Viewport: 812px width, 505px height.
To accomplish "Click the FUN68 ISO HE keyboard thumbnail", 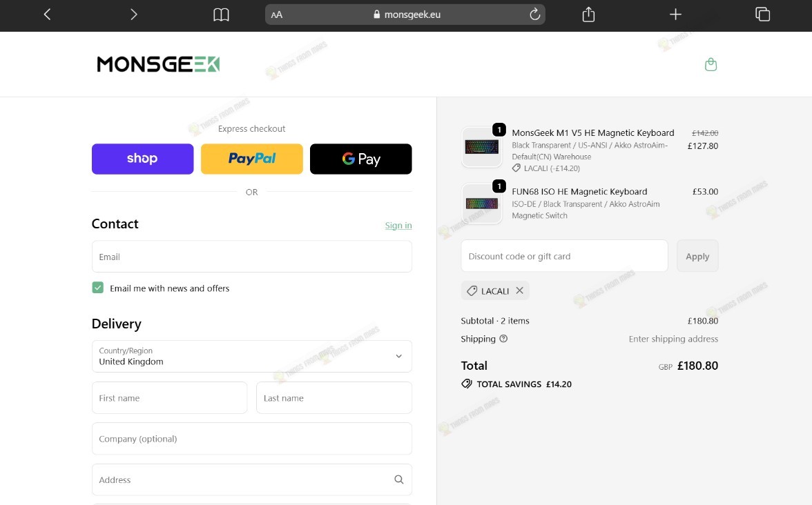I will pyautogui.click(x=482, y=204).
